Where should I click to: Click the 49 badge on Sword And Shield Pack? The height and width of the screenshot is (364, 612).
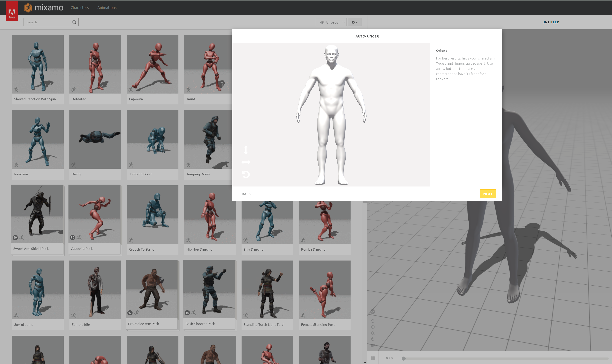pyautogui.click(x=15, y=237)
